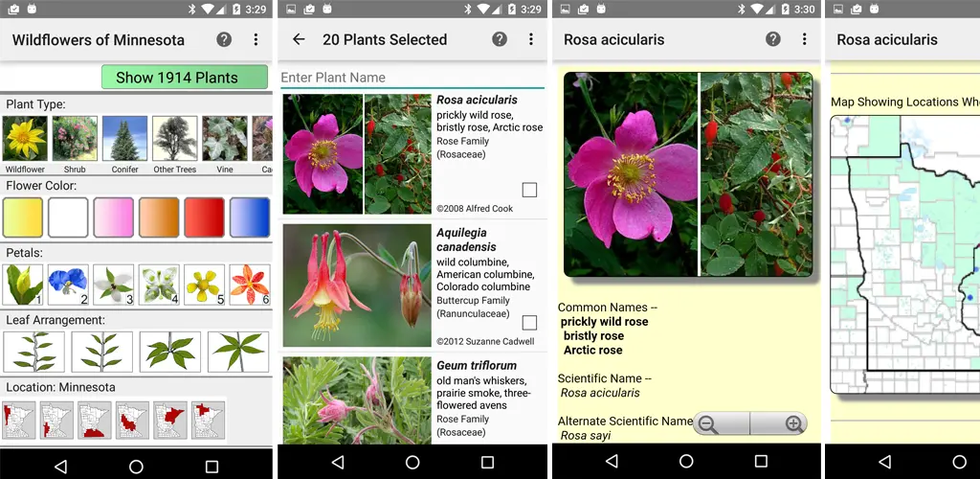
Task: Open overflow menu in Rosa acicularis detail
Action: point(804,39)
